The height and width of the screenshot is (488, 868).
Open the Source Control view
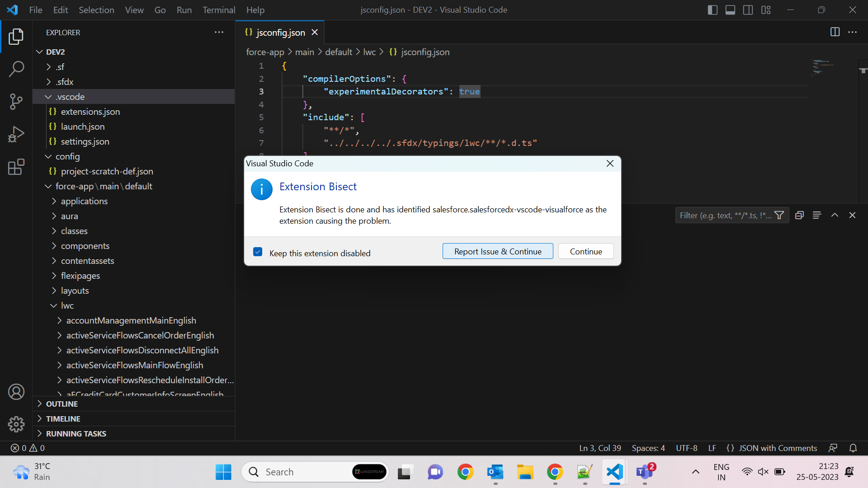click(16, 102)
